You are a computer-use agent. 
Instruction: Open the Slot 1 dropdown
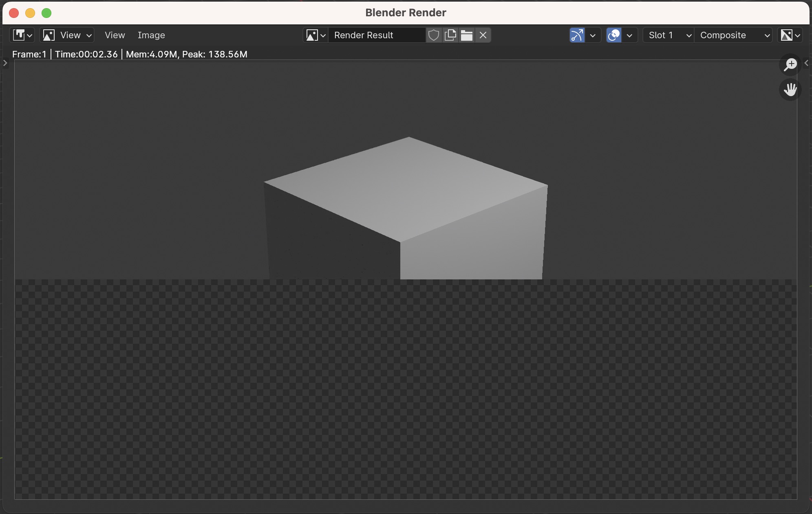[x=668, y=35]
